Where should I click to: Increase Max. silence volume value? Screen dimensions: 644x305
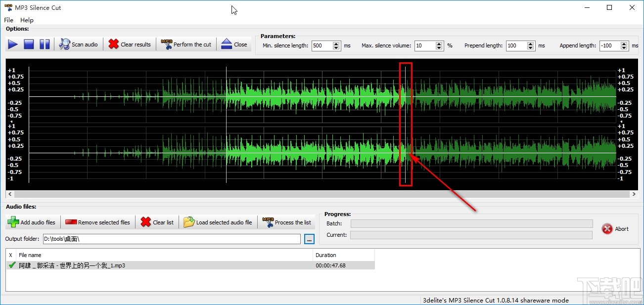click(439, 44)
